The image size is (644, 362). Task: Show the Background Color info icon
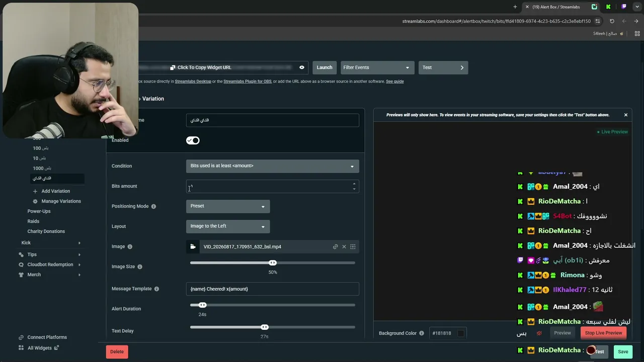(422, 333)
